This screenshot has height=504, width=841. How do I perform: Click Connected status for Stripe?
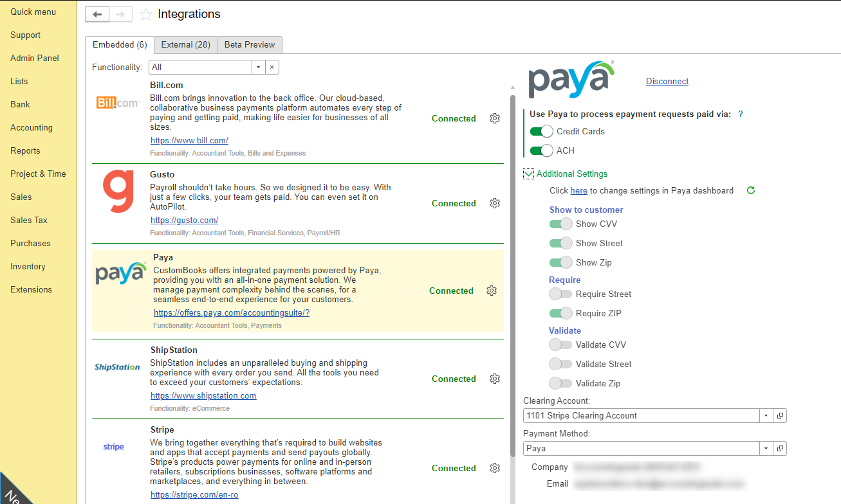click(454, 468)
